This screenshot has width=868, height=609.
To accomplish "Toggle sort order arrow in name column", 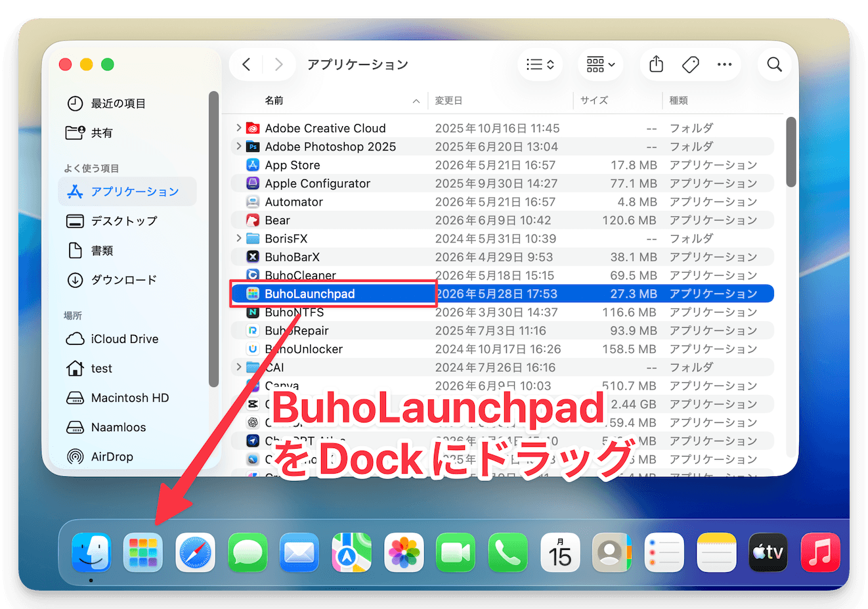I will pos(416,101).
